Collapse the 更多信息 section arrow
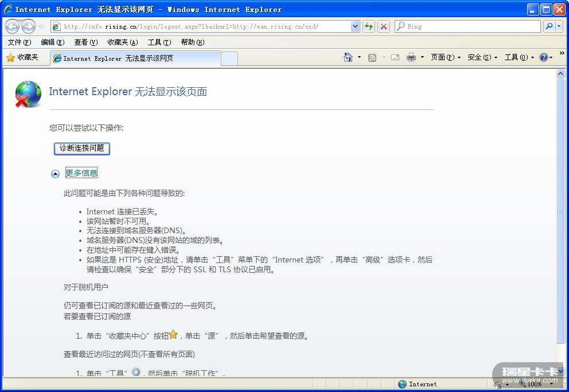The width and height of the screenshot is (569, 392). 55,174
